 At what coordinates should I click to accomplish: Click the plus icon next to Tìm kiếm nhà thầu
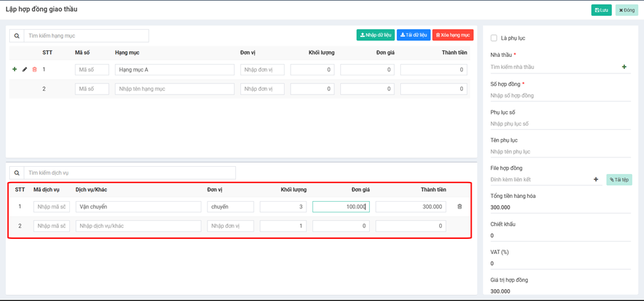pos(624,67)
